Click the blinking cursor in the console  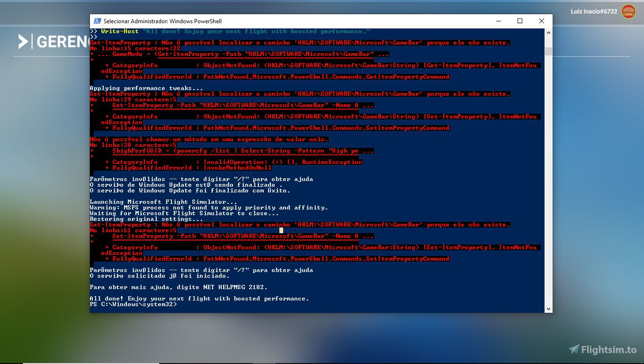point(281,230)
